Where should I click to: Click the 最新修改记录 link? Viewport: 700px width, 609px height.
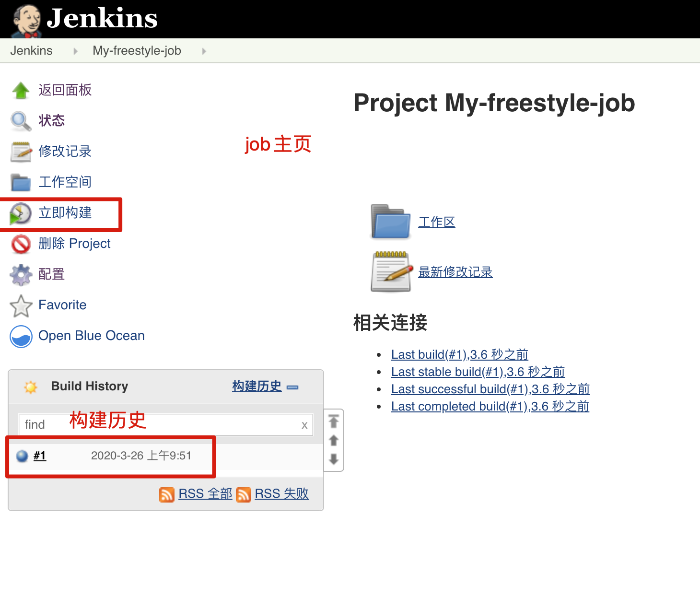[455, 272]
